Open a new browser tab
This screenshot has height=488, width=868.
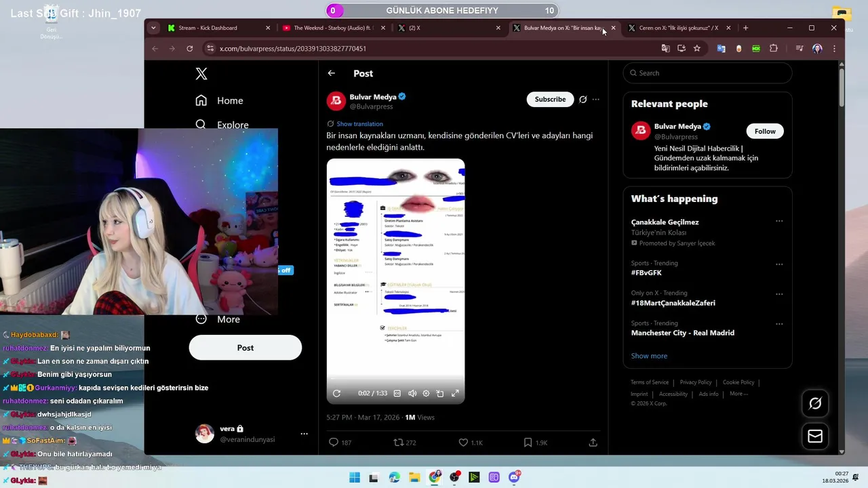coord(745,28)
